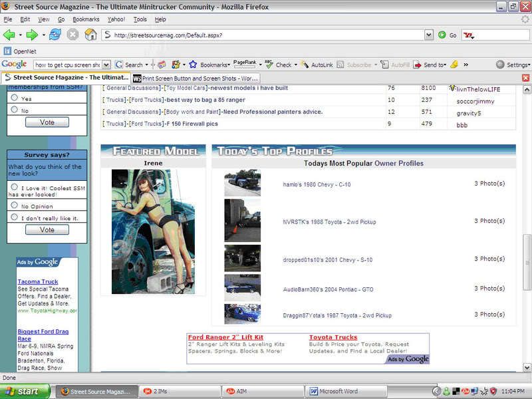The height and width of the screenshot is (399, 532).
Task: Click the Google Search button icon
Action: click(x=119, y=65)
